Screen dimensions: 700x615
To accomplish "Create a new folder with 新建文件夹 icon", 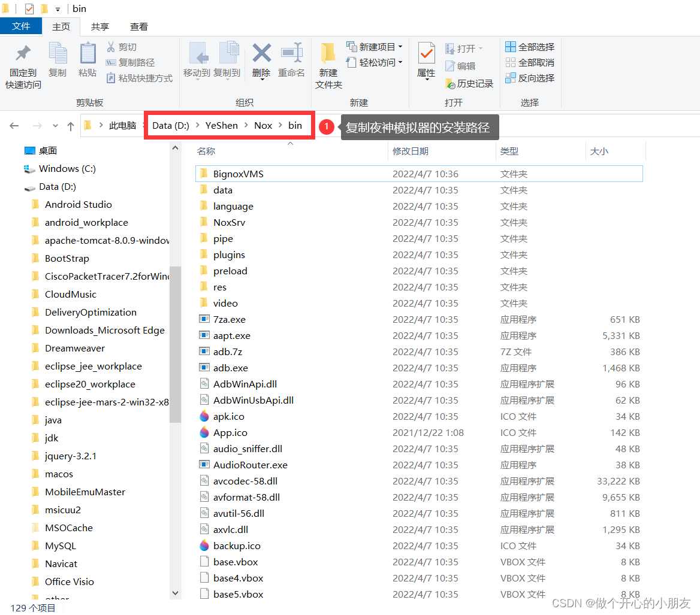I will (328, 53).
